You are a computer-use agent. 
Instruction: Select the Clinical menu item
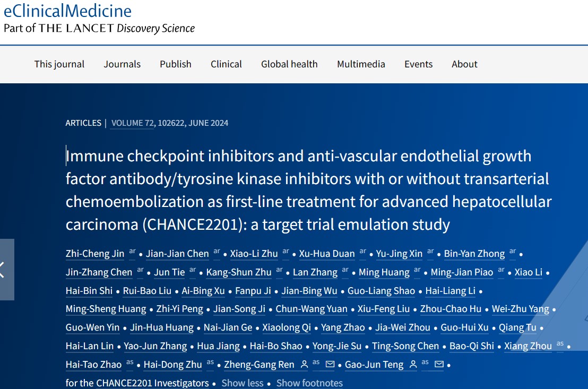226,64
